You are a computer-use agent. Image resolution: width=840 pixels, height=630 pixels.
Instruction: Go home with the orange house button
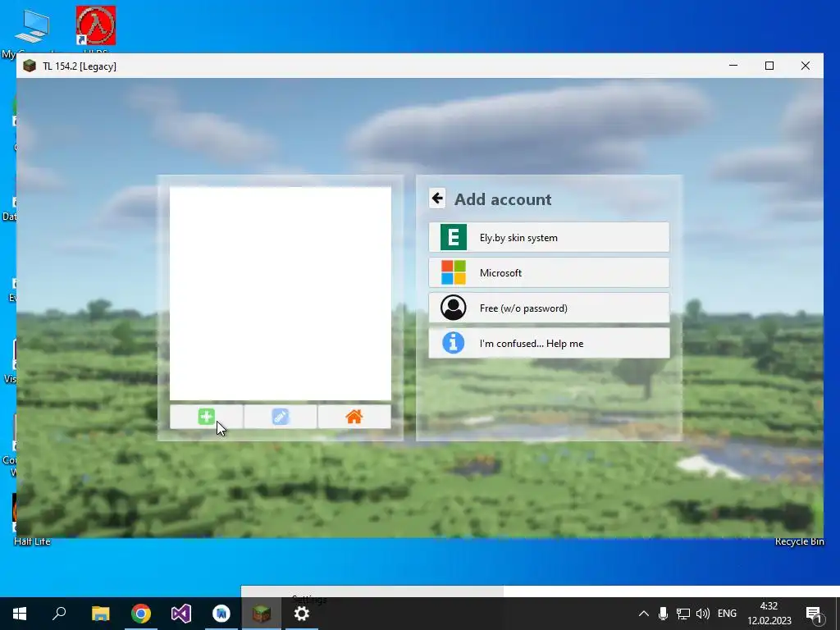(354, 417)
